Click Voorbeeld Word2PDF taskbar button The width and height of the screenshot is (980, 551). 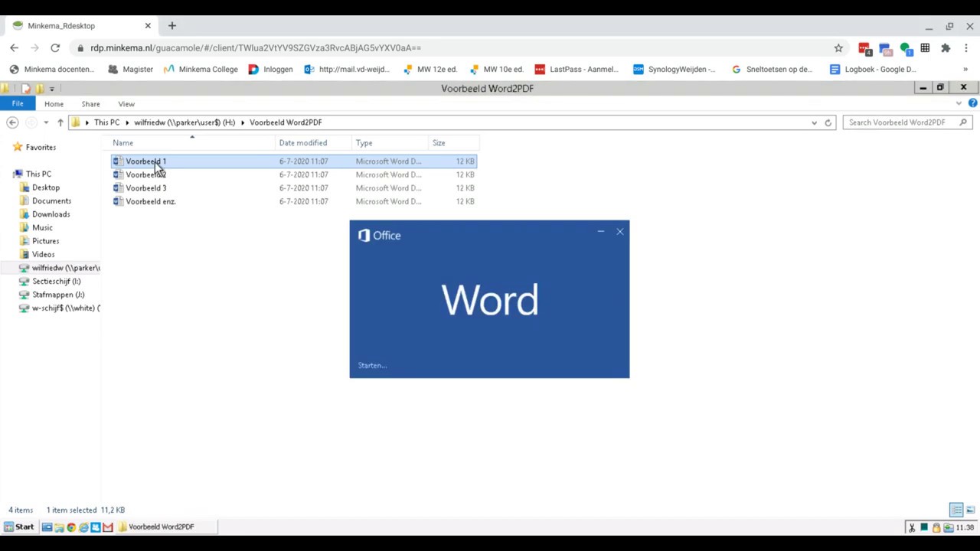[165, 527]
